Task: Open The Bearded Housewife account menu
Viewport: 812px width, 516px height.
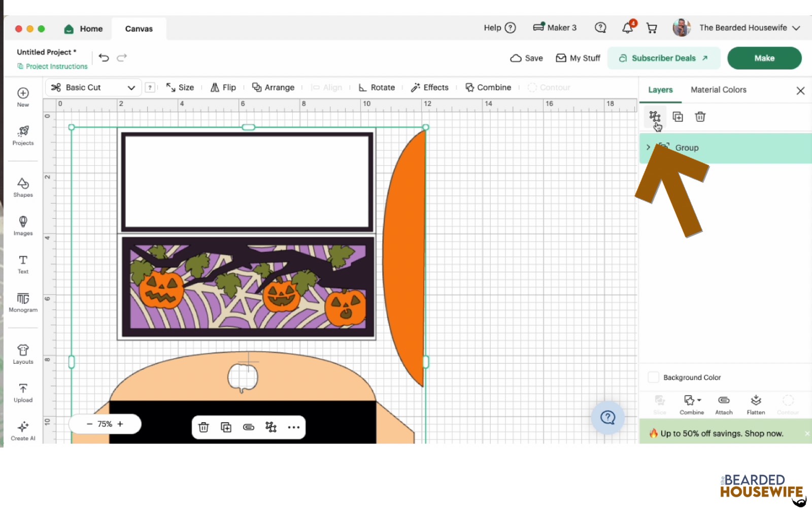Action: [x=736, y=27]
